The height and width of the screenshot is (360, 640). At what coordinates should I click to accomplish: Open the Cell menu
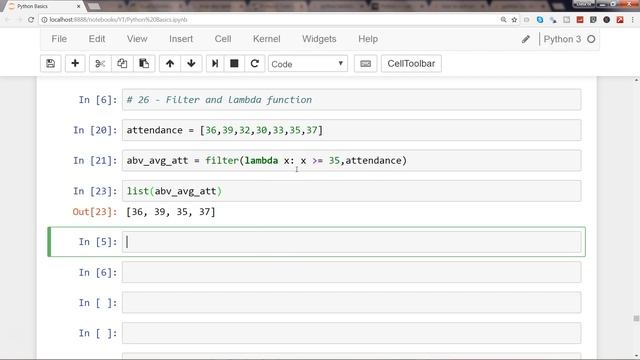(x=223, y=39)
